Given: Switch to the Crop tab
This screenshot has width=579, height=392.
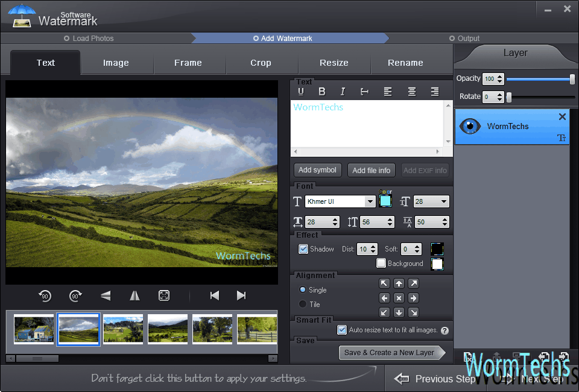Looking at the screenshot, I should pyautogui.click(x=261, y=63).
